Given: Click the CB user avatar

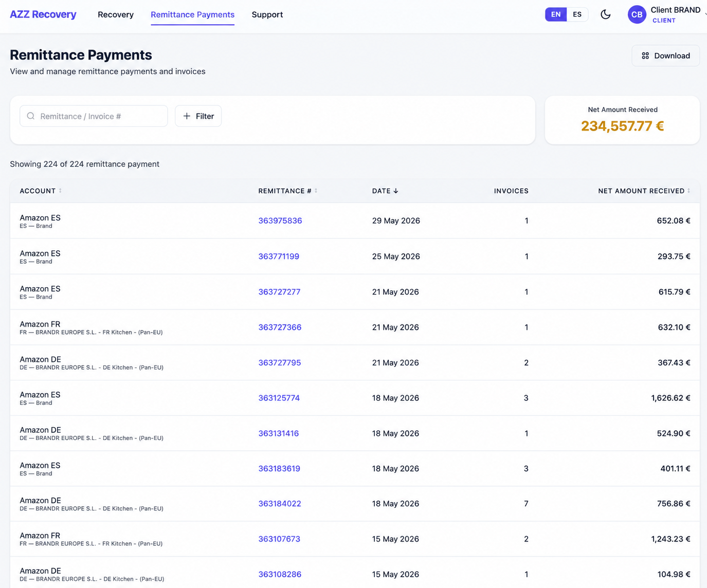Looking at the screenshot, I should pyautogui.click(x=637, y=14).
